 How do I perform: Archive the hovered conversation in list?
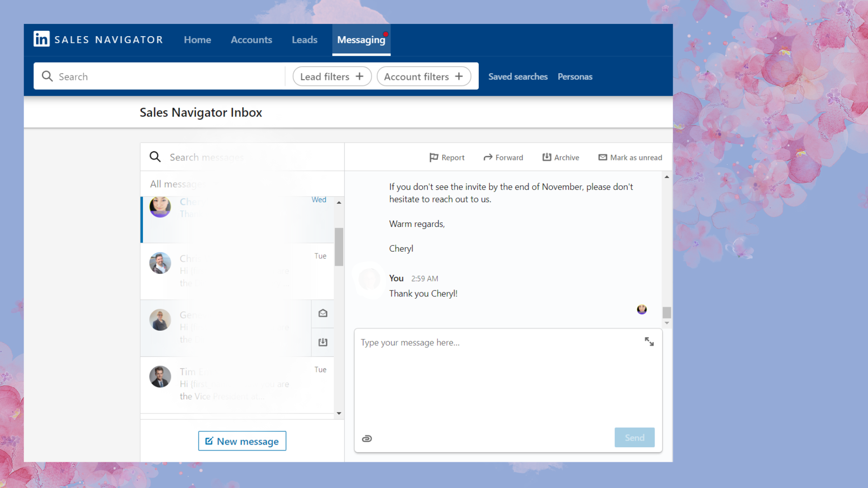point(323,342)
